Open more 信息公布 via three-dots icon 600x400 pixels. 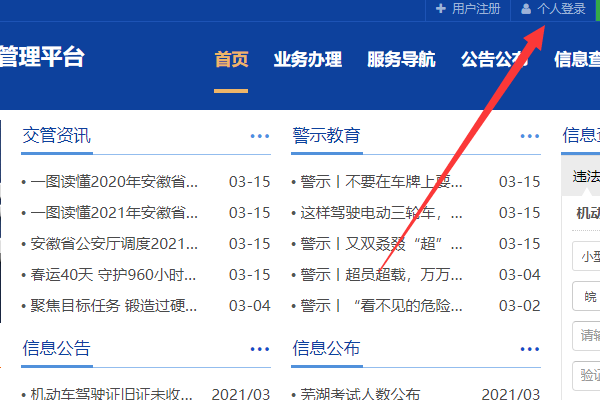(x=530, y=349)
